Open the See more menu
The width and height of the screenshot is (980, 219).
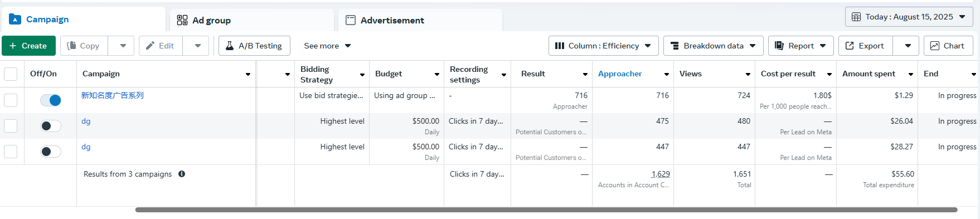pyautogui.click(x=327, y=46)
